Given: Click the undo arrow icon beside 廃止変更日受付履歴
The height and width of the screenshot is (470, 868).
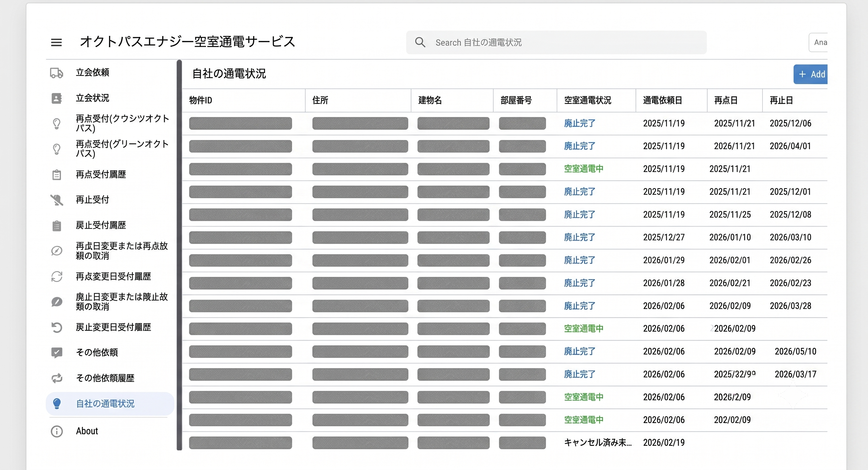Looking at the screenshot, I should pos(57,327).
